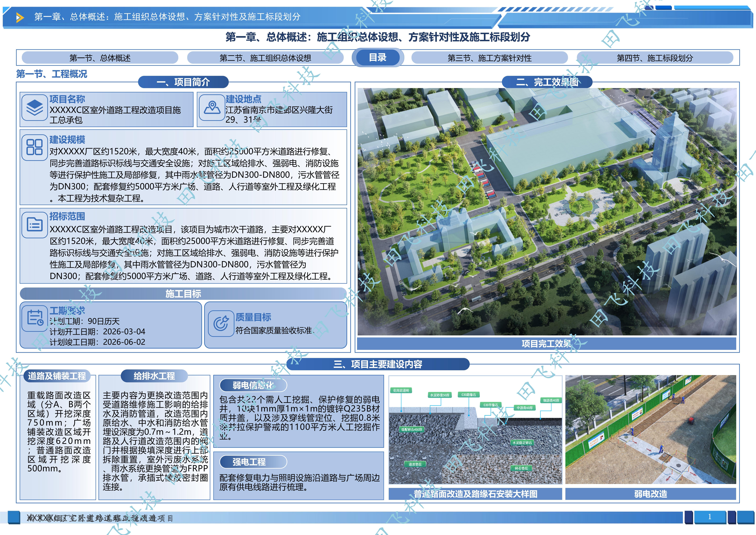
Task: Click the 道渣垫层 label in diagram
Action: [x=415, y=464]
